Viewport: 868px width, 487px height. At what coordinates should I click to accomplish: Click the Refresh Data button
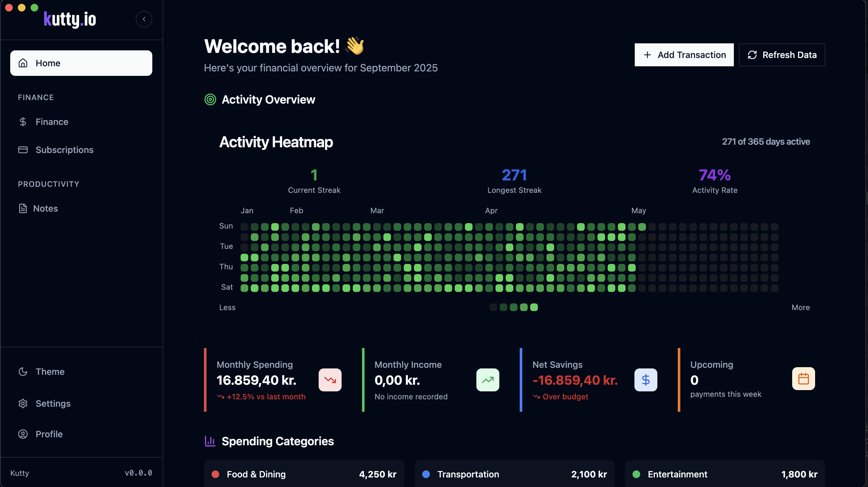(x=782, y=55)
